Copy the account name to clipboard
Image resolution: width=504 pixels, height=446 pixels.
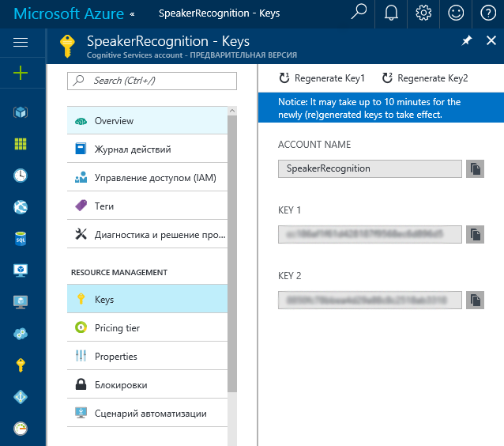[x=475, y=168]
